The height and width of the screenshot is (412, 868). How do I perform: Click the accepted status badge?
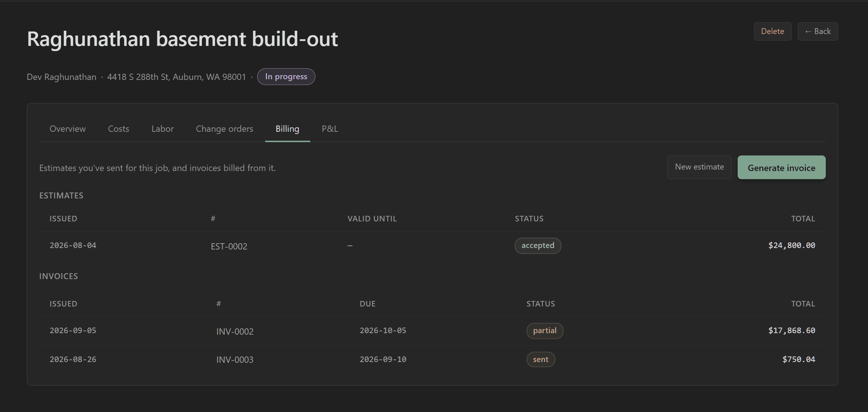pyautogui.click(x=538, y=245)
